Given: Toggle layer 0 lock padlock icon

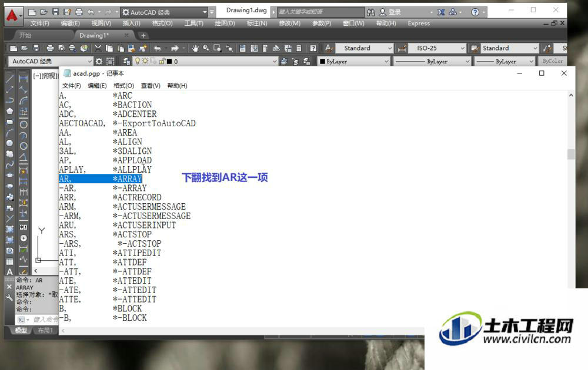Looking at the screenshot, I should pos(162,61).
